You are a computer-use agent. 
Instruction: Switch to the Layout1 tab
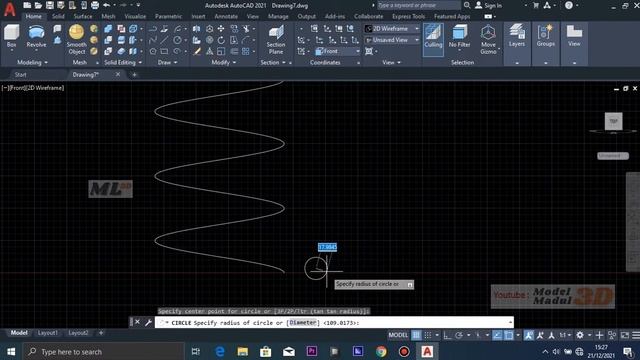pyautogui.click(x=48, y=333)
